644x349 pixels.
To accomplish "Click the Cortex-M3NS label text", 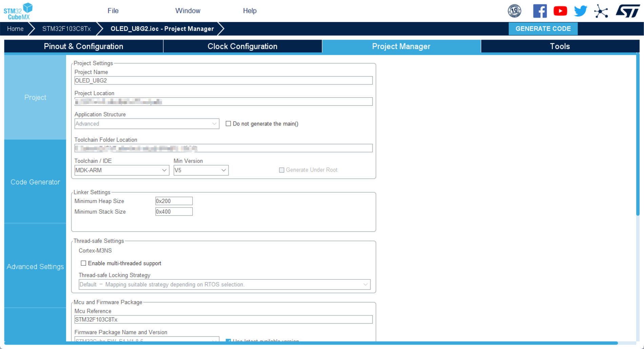I will [x=95, y=250].
